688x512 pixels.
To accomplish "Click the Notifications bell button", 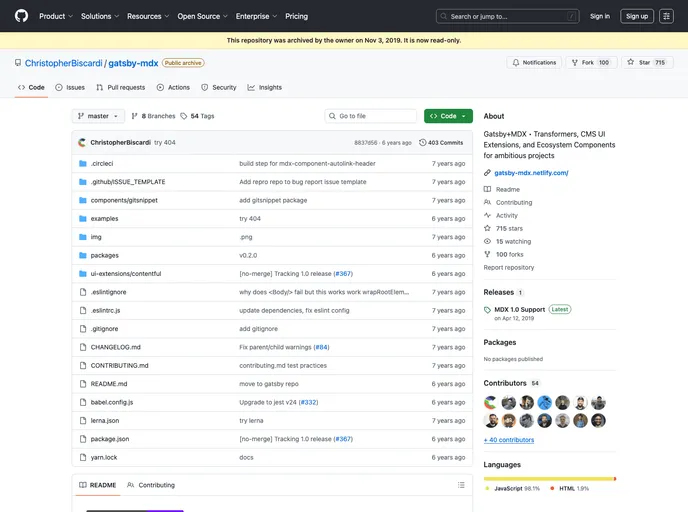I will 534,62.
